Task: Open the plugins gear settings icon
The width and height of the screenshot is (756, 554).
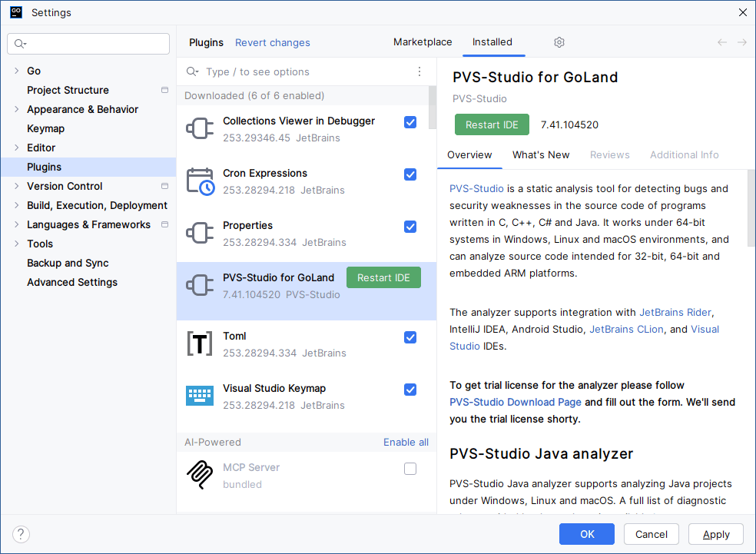Action: pyautogui.click(x=559, y=42)
